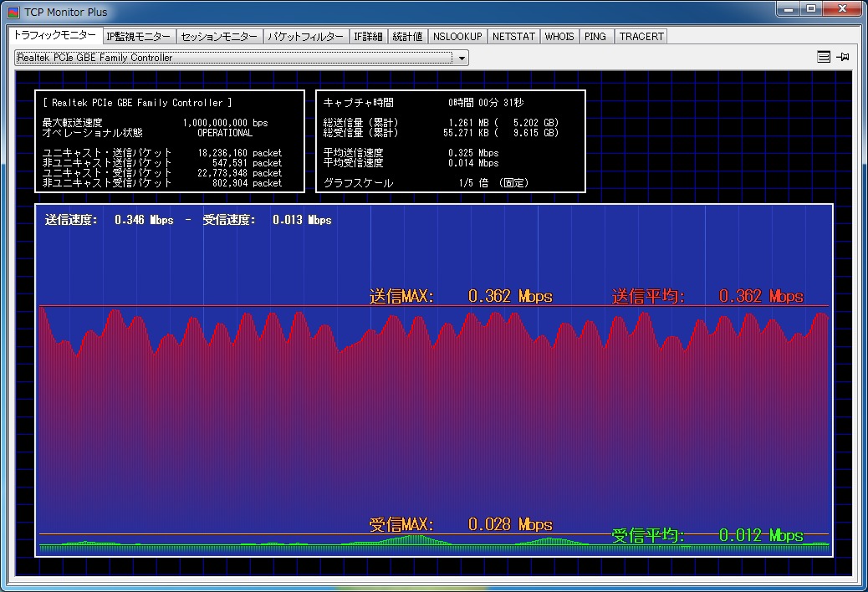Image resolution: width=868 pixels, height=592 pixels.
Task: Open the IP監視モニター tab
Action: coord(139,37)
